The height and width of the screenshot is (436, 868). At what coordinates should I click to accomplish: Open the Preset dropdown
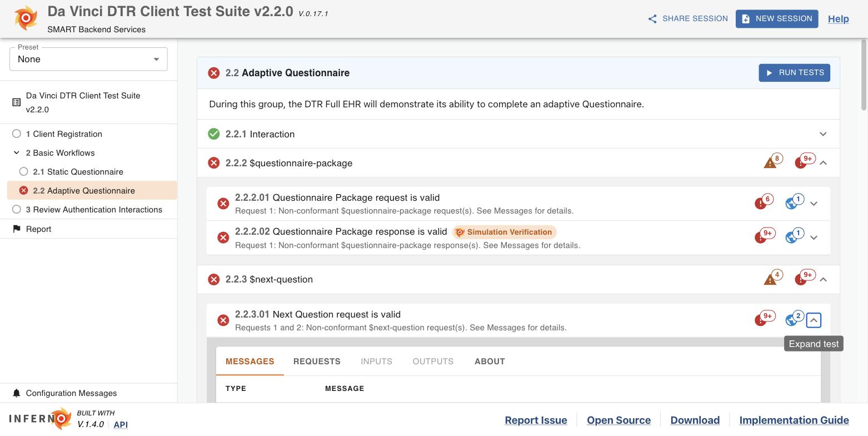88,59
